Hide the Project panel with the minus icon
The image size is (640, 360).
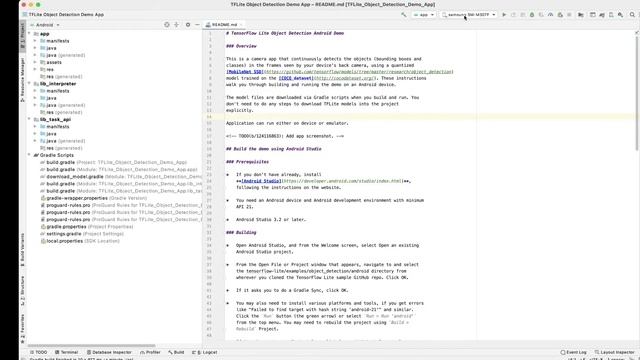point(197,25)
